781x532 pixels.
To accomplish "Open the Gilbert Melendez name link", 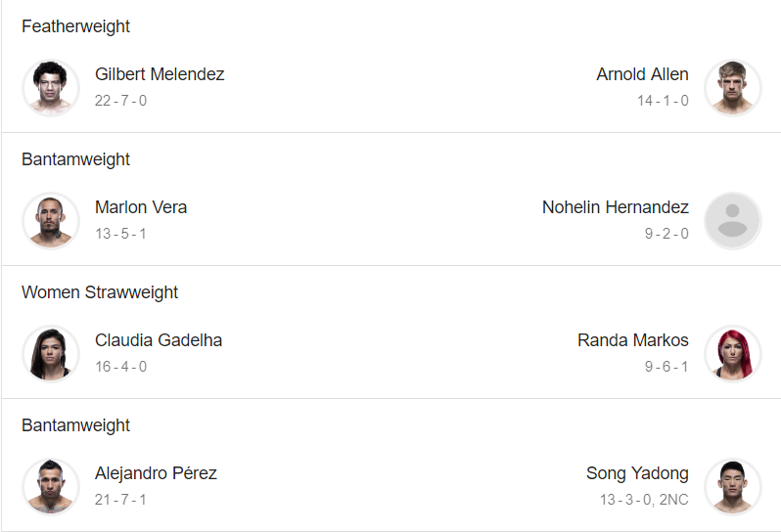I will coord(160,74).
